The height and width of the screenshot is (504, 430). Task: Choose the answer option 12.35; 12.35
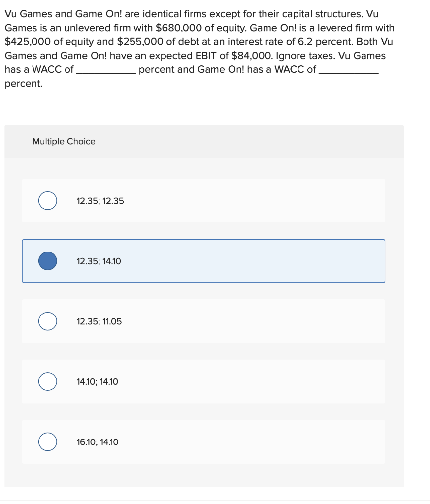(x=203, y=200)
